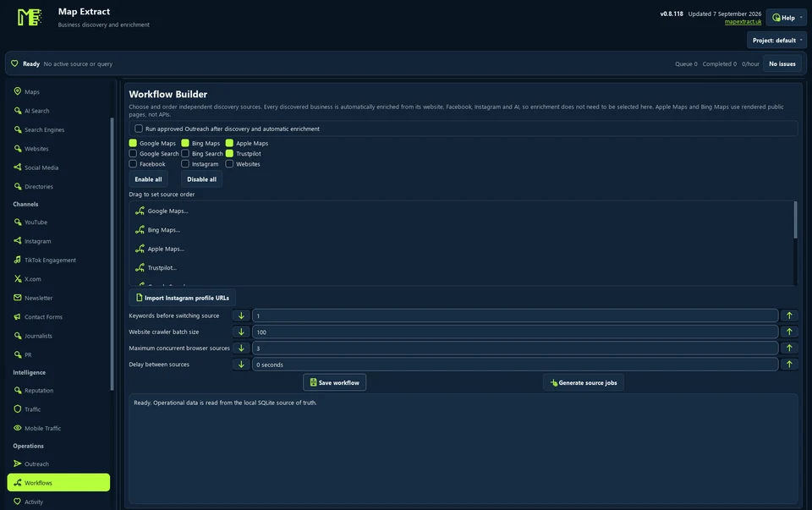Select the Social Media megaphone icon
Viewport: 812px width, 510px height.
(18, 167)
